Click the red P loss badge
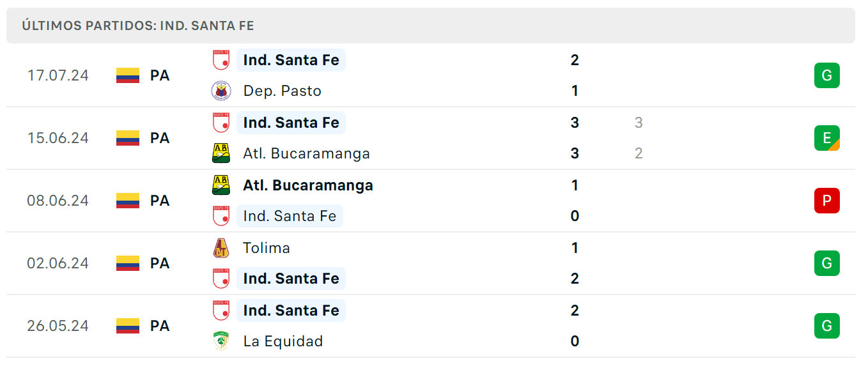Image resolution: width=868 pixels, height=368 pixels. pyautogui.click(x=826, y=201)
